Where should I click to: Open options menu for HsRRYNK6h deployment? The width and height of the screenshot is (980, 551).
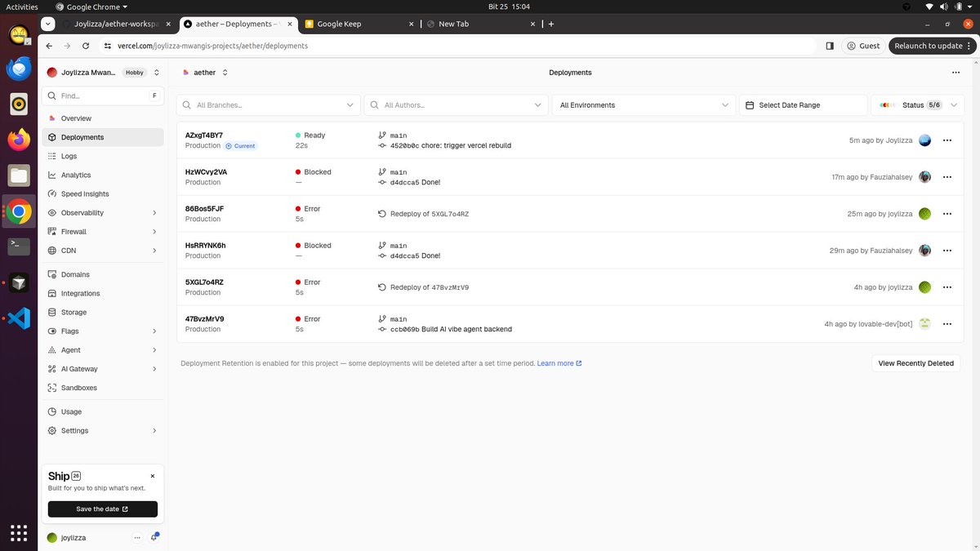pyautogui.click(x=947, y=251)
